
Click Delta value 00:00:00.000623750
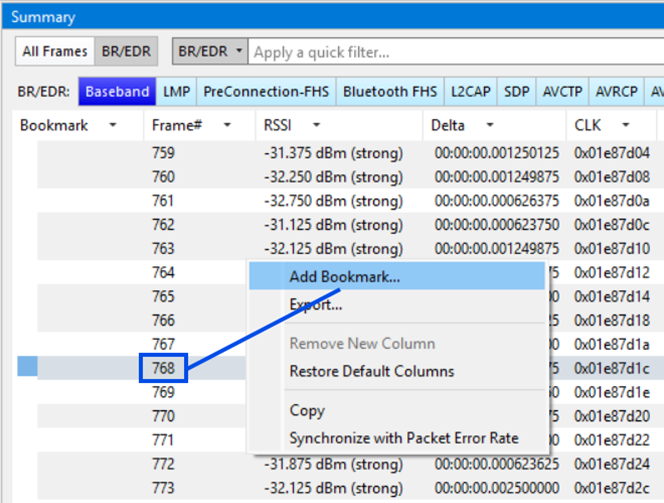pos(497,224)
